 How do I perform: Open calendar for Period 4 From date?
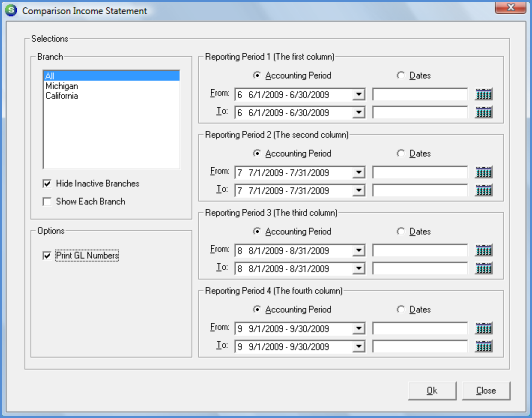pos(484,328)
